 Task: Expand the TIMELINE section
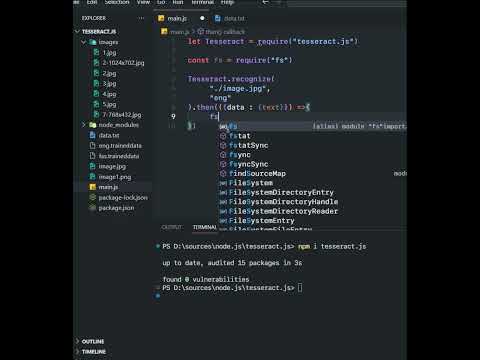pyautogui.click(x=94, y=351)
